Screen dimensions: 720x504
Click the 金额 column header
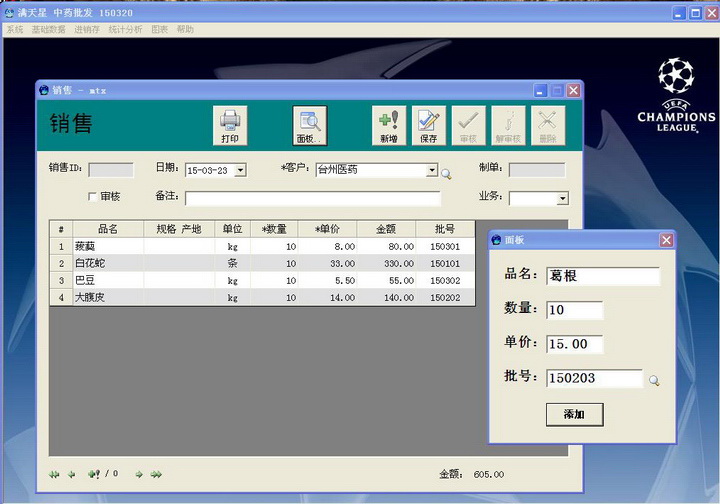[386, 229]
